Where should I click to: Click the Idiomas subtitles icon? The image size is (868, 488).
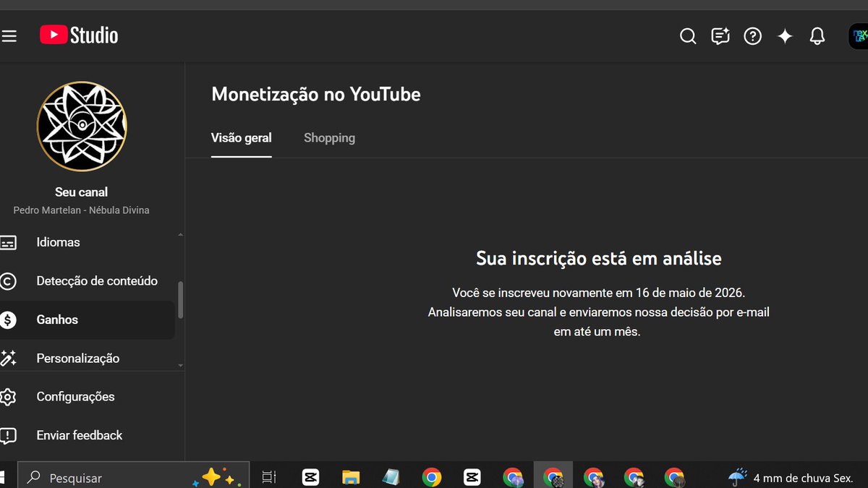tap(8, 242)
